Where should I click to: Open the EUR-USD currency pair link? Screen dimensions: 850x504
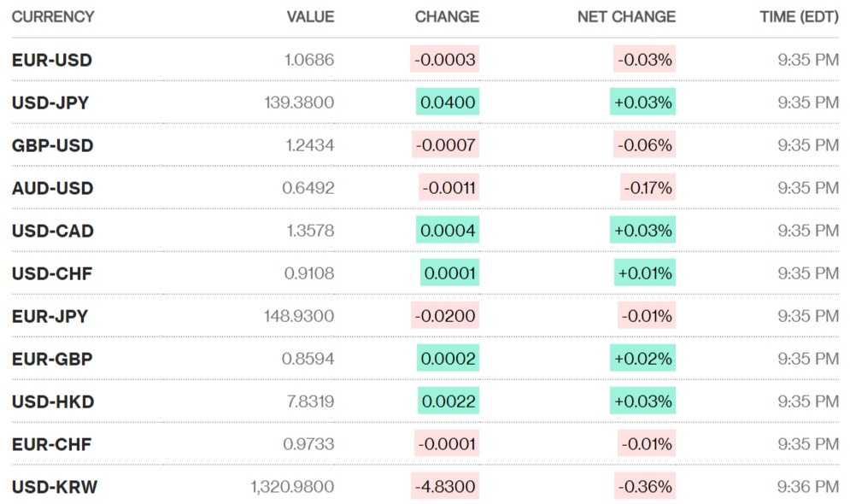[52, 60]
